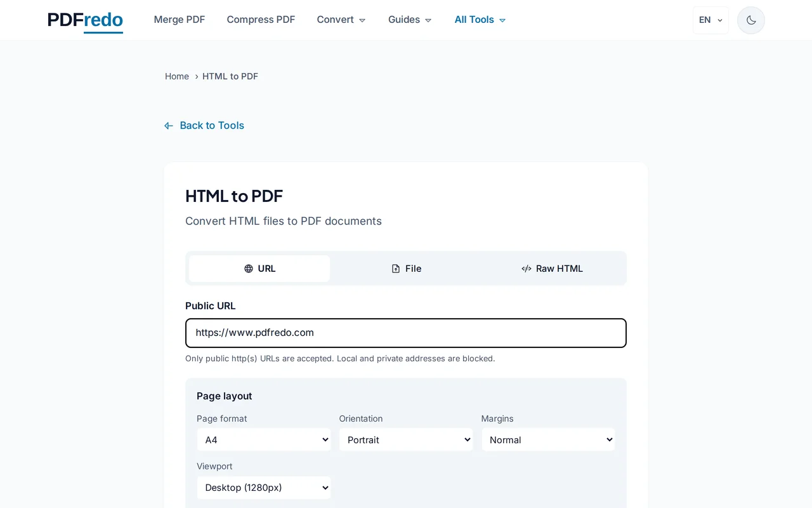The image size is (812, 508).
Task: Select the Raw HTML input mode
Action: [x=552, y=269]
